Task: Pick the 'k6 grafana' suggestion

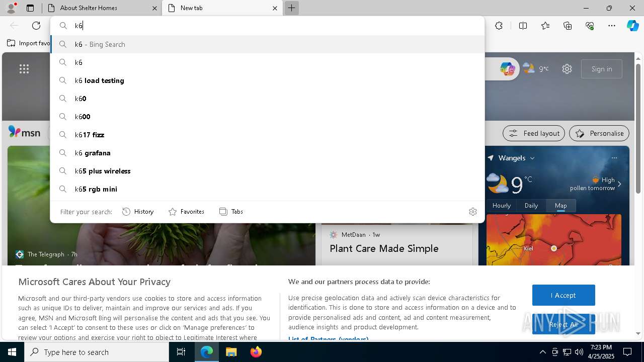Action: pos(267,153)
